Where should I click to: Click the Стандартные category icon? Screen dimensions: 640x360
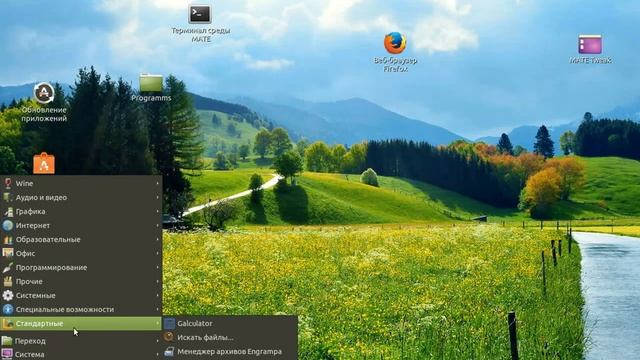tap(8, 324)
